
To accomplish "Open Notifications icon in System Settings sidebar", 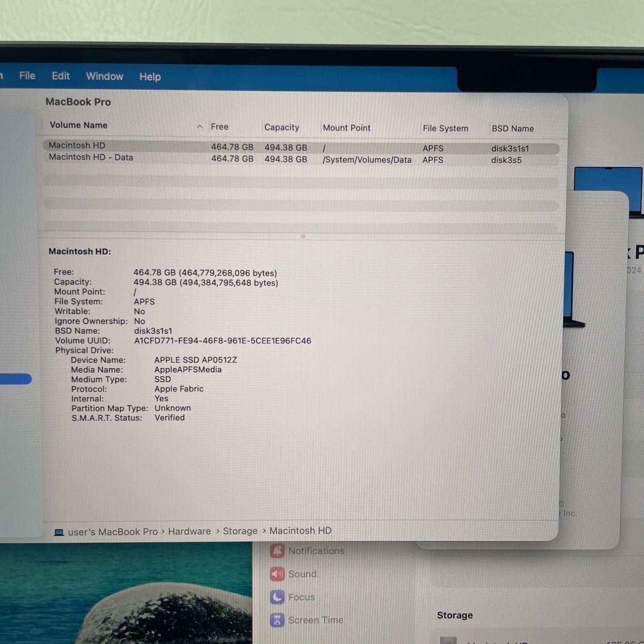I will pos(277,551).
